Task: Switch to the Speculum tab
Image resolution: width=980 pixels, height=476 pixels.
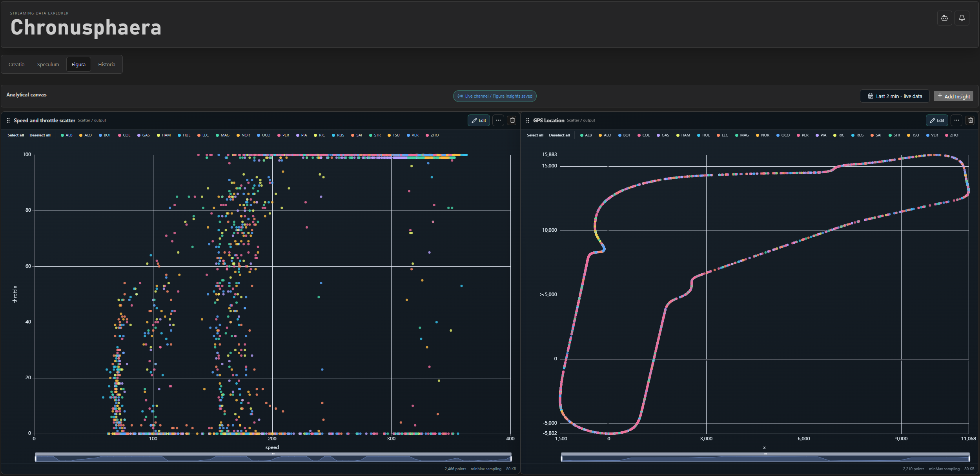Action: tap(48, 64)
